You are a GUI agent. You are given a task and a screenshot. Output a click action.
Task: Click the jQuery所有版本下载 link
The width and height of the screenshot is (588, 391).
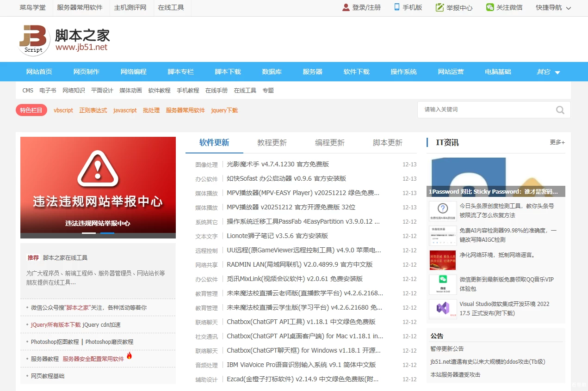(56, 325)
